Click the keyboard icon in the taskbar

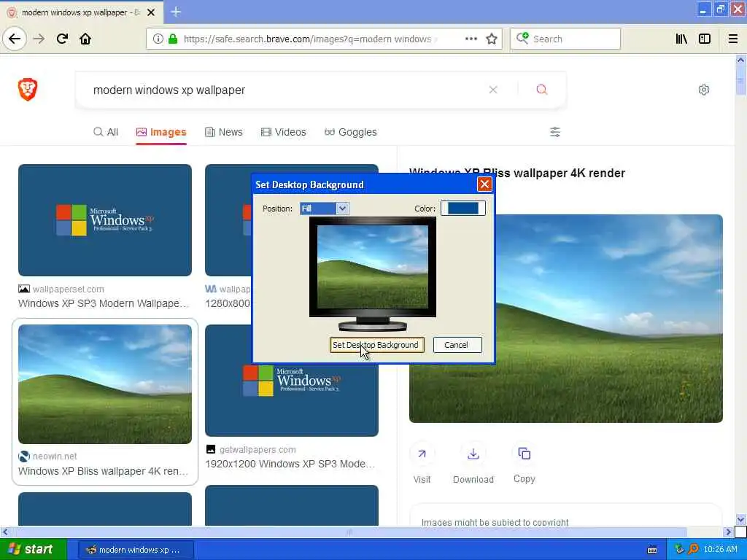652,550
